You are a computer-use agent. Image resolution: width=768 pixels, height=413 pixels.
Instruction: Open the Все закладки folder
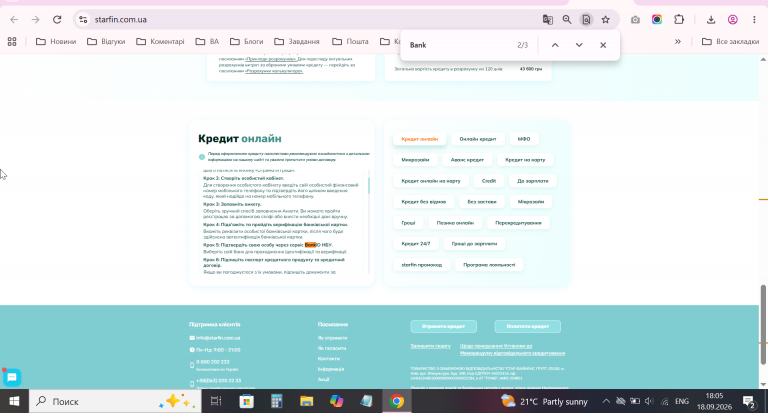click(730, 42)
